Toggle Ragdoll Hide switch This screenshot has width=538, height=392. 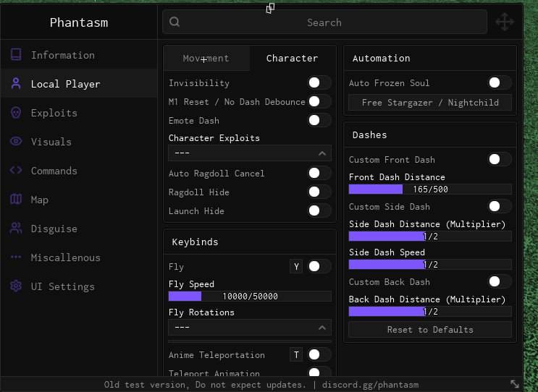[319, 192]
